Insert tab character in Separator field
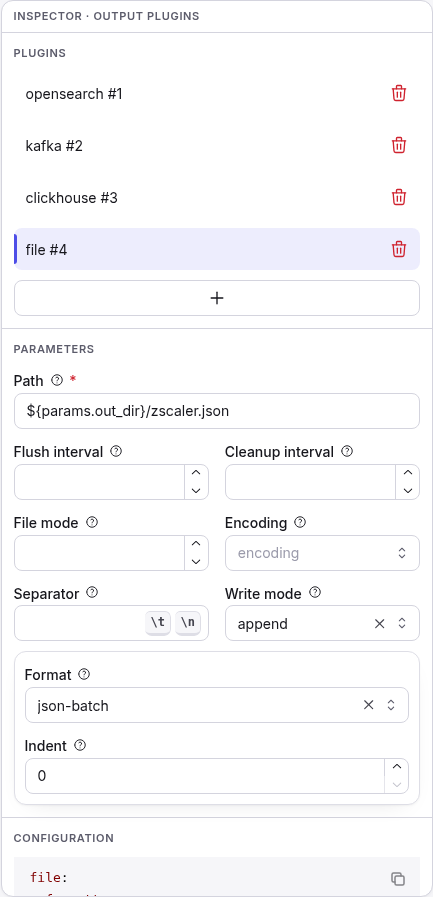The height and width of the screenshot is (897, 433). tap(158, 623)
